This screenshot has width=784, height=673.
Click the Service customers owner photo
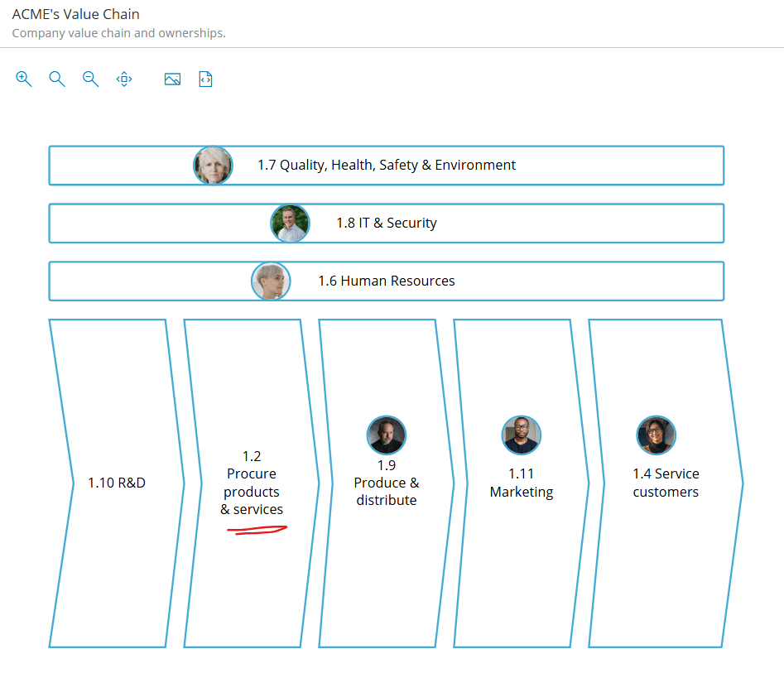pos(657,435)
